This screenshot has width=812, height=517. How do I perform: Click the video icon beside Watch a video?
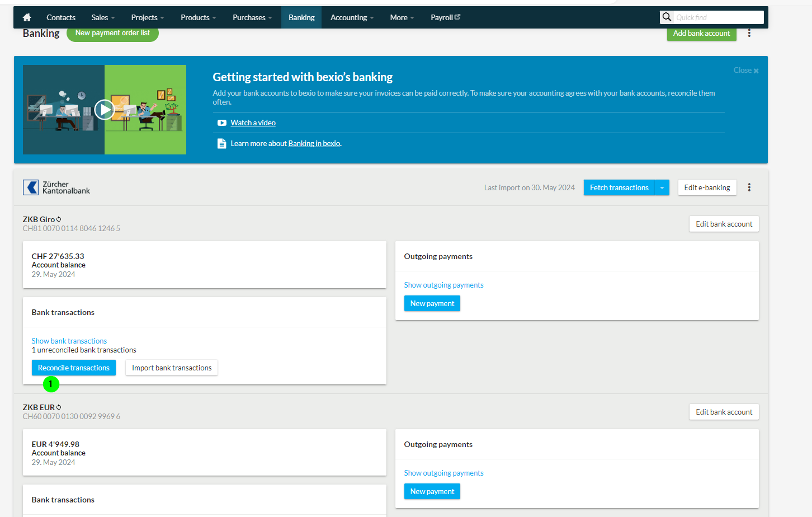[222, 123]
